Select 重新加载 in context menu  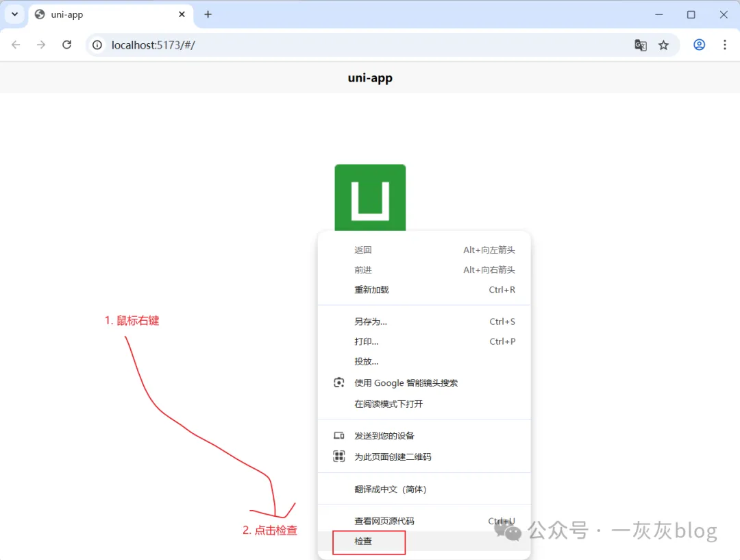[371, 290]
